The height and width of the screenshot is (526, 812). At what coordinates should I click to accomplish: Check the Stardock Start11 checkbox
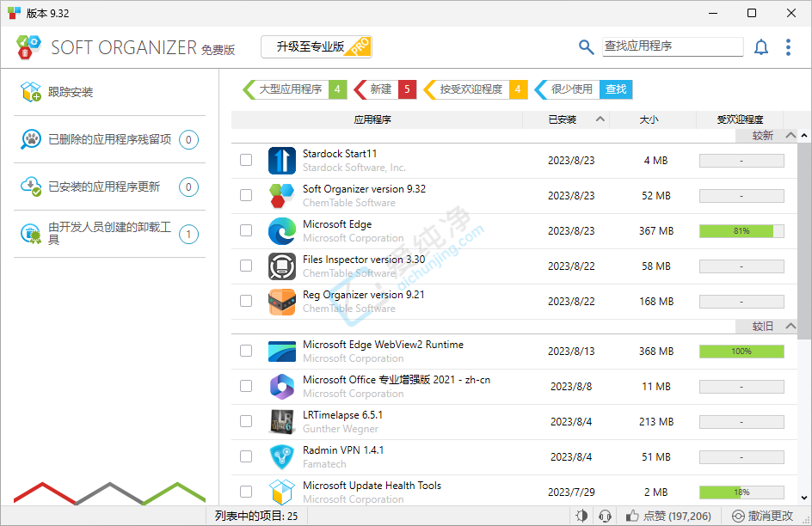(x=246, y=160)
